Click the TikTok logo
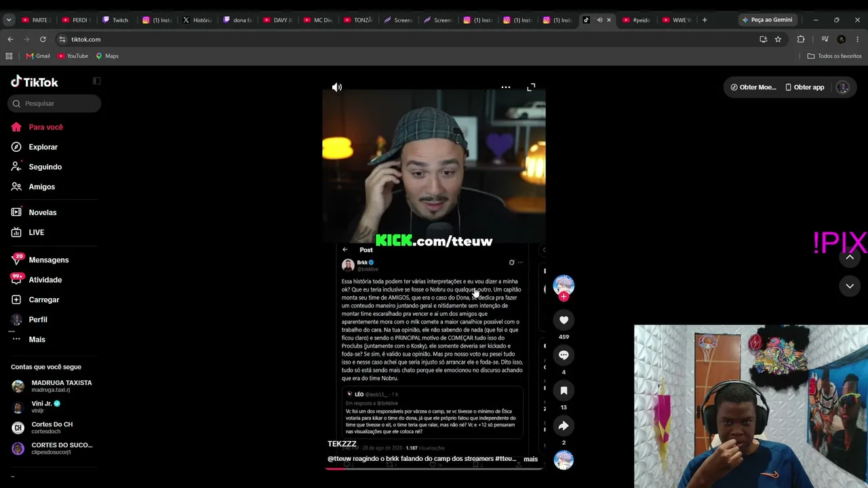This screenshot has height=488, width=868. (35, 82)
